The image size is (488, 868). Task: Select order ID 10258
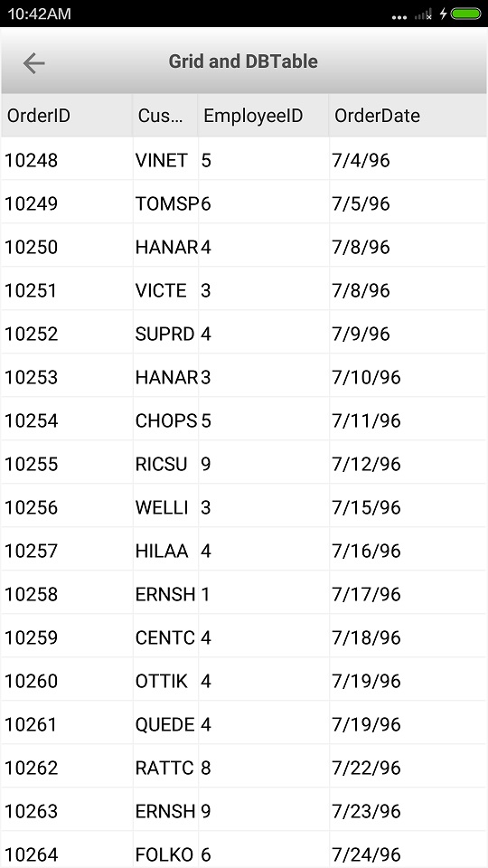[66, 595]
